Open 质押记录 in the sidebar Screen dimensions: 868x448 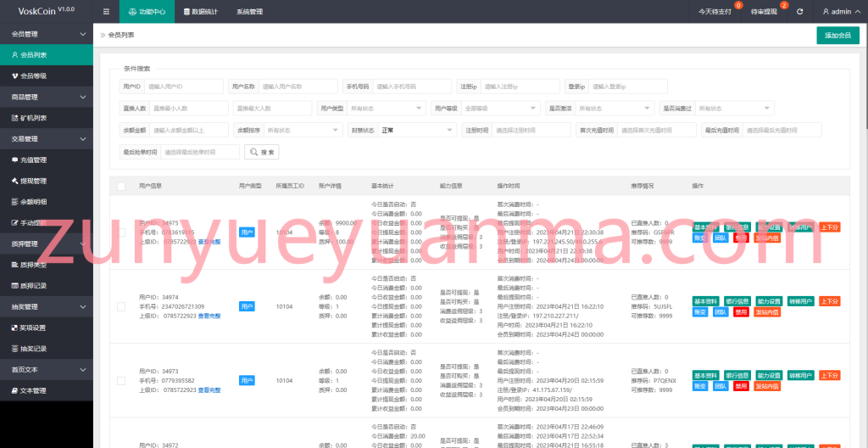click(x=47, y=286)
